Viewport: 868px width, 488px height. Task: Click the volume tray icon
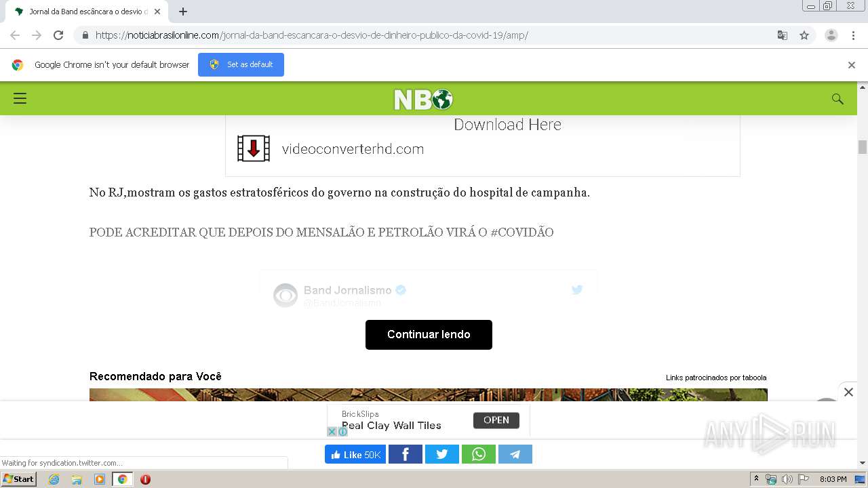click(x=787, y=479)
